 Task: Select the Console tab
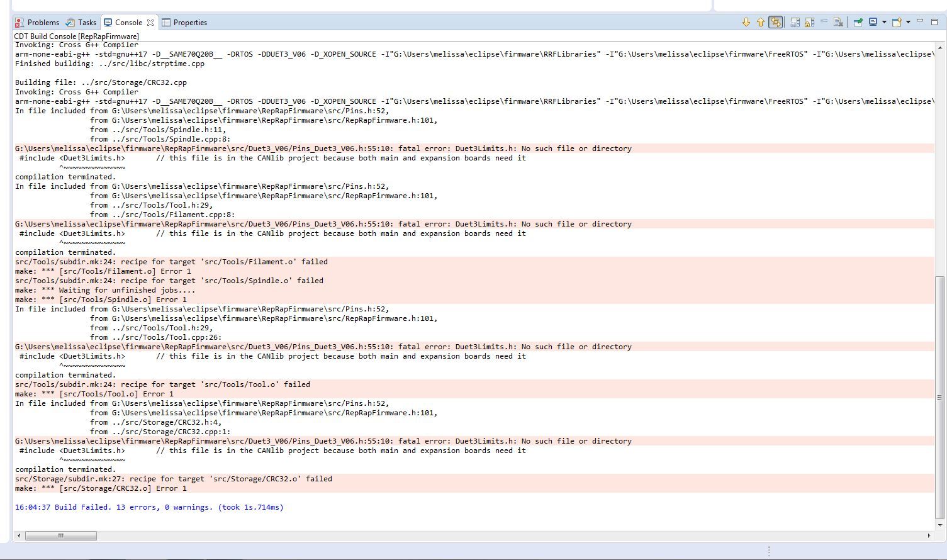(128, 23)
